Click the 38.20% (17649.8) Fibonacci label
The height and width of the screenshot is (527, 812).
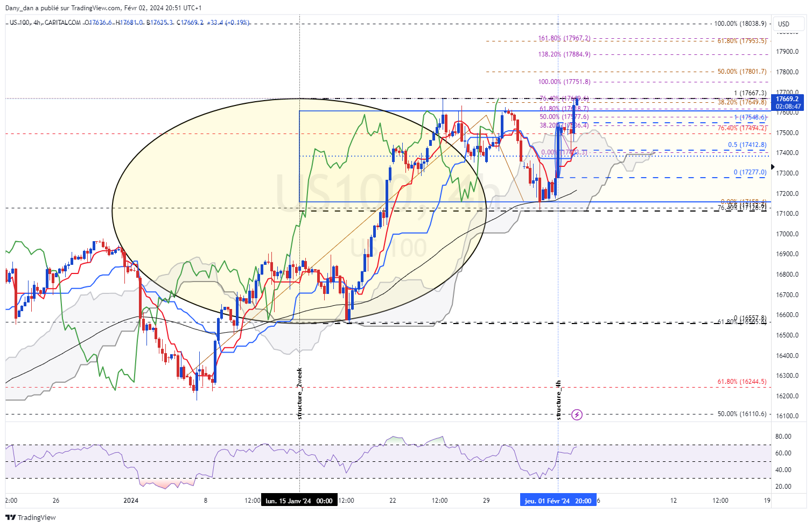click(742, 102)
